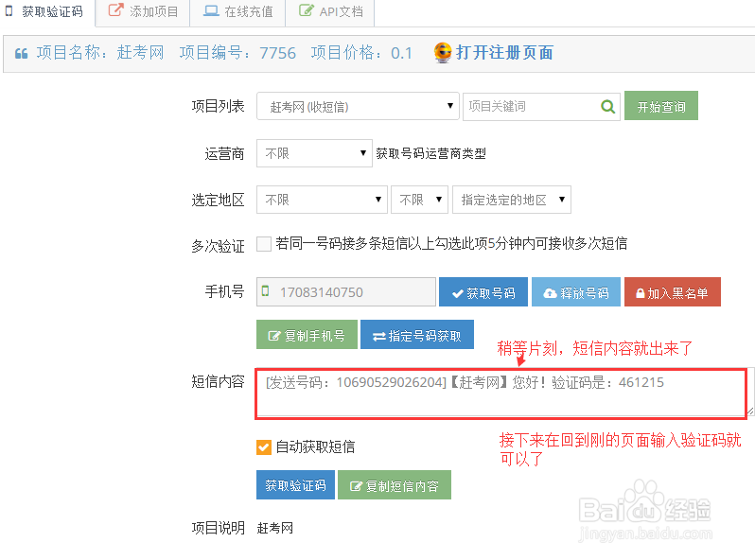Viewport: 755px width, 560px height.
Task: Click the small phone icon in 手机号 field
Action: [265, 290]
